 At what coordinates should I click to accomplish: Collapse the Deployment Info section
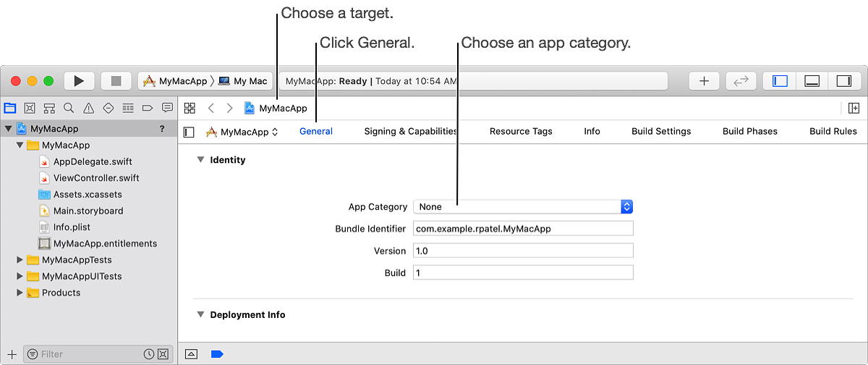200,315
